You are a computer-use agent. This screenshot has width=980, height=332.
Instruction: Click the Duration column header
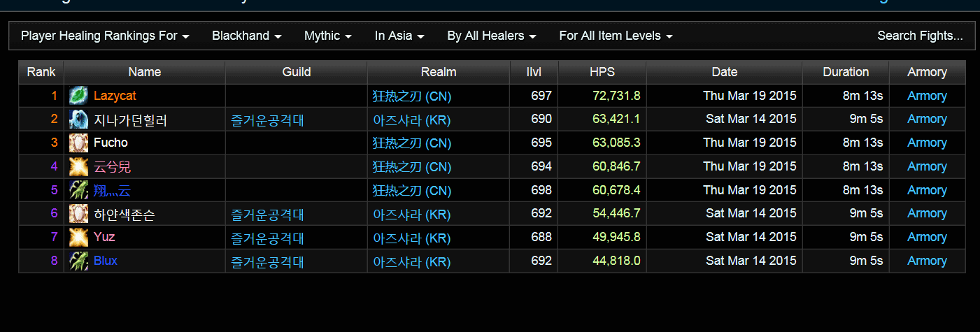click(x=845, y=72)
